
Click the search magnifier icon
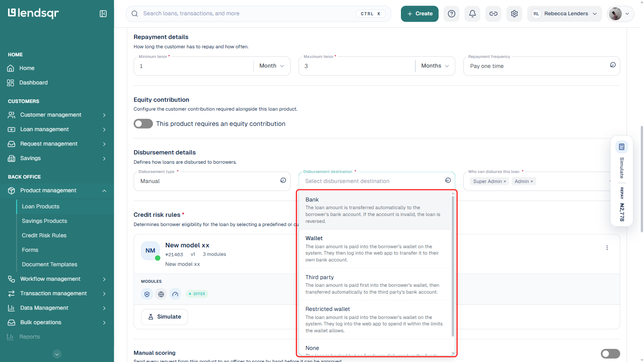pos(135,14)
